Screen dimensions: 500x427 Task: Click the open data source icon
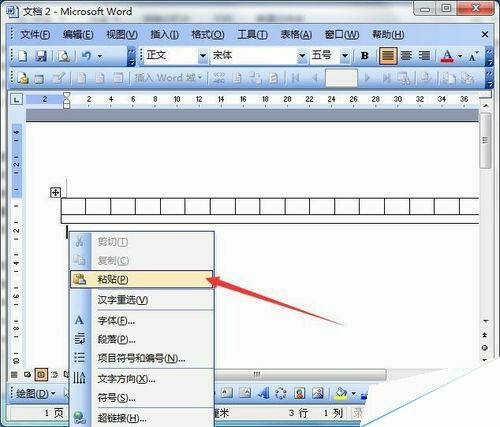(39, 79)
